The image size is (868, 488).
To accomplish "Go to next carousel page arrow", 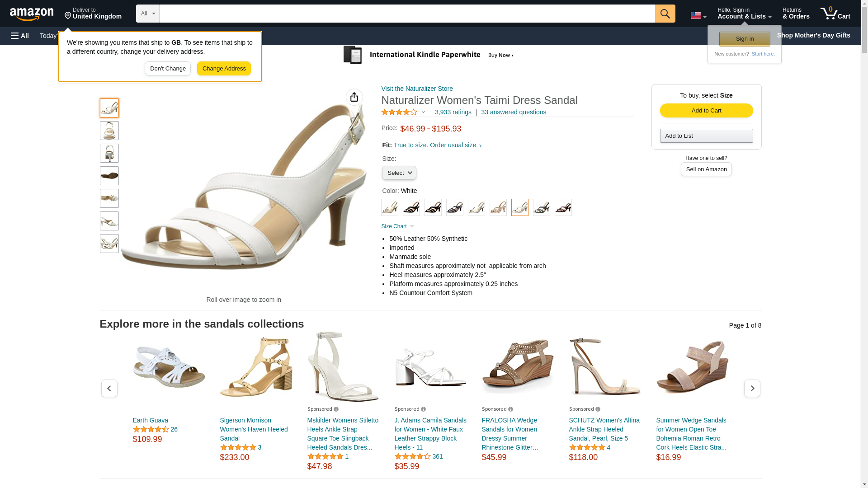I will pos(752,389).
